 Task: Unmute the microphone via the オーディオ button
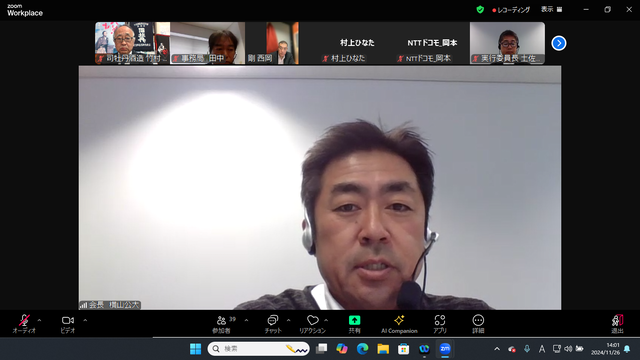click(x=24, y=324)
